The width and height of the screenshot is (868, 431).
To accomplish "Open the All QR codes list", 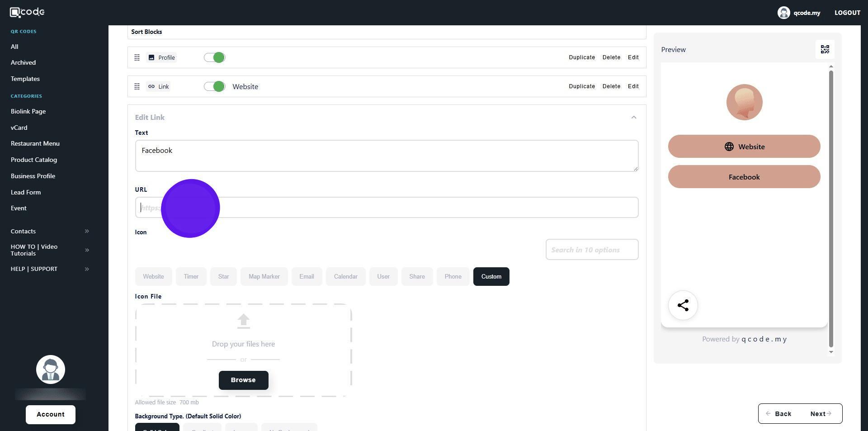I will (x=14, y=47).
